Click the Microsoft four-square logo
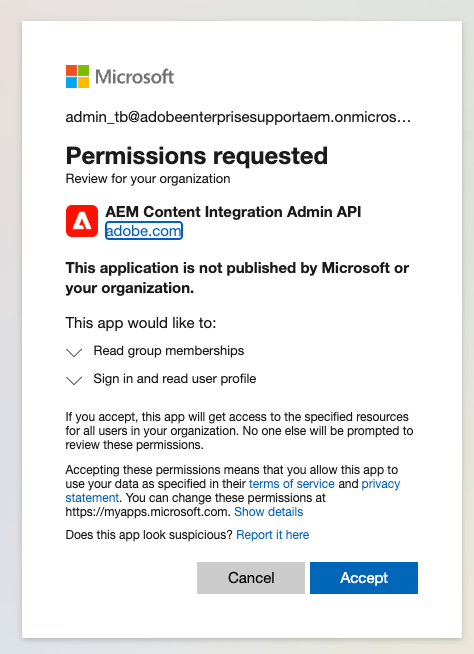The height and width of the screenshot is (654, 474). [x=77, y=76]
